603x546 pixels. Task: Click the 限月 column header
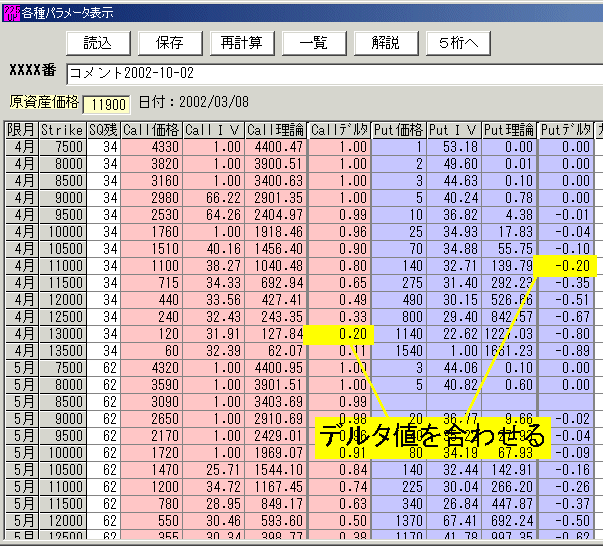[22, 130]
